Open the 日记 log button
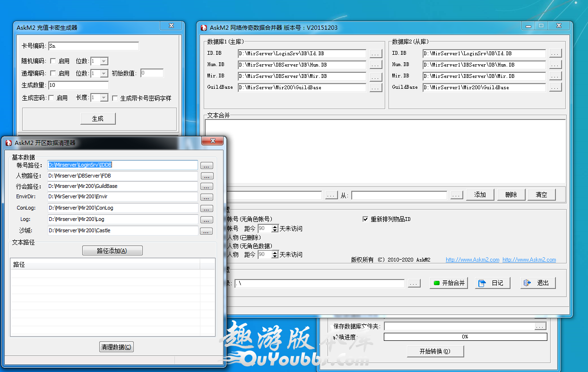588x372 pixels. tap(493, 283)
